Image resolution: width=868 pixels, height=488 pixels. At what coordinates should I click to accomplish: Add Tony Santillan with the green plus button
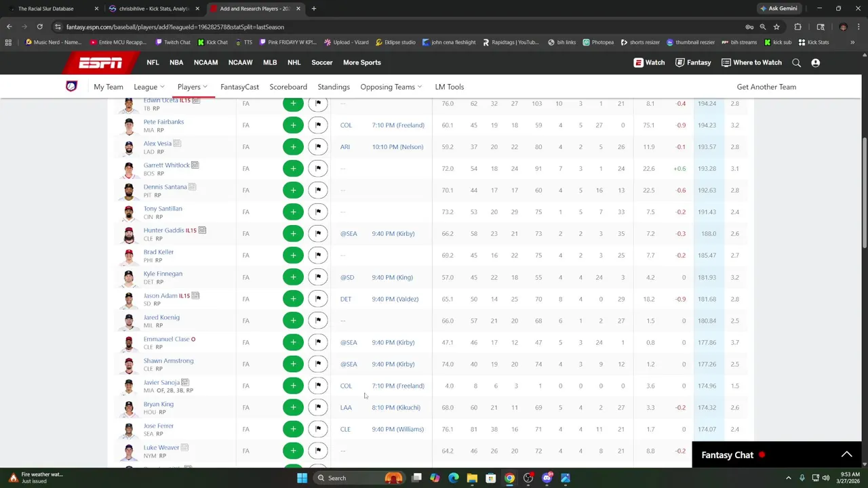293,212
